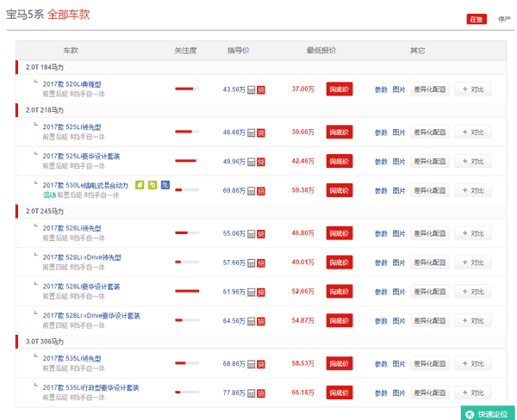
Task: Open the 2017款 528Li xDrive领先型 link
Action: (x=82, y=257)
